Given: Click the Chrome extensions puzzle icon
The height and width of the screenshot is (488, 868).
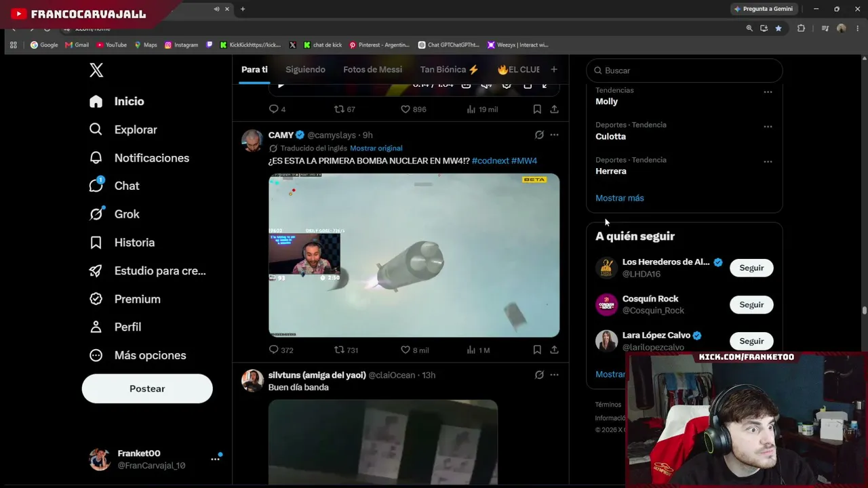Looking at the screenshot, I should (x=801, y=28).
